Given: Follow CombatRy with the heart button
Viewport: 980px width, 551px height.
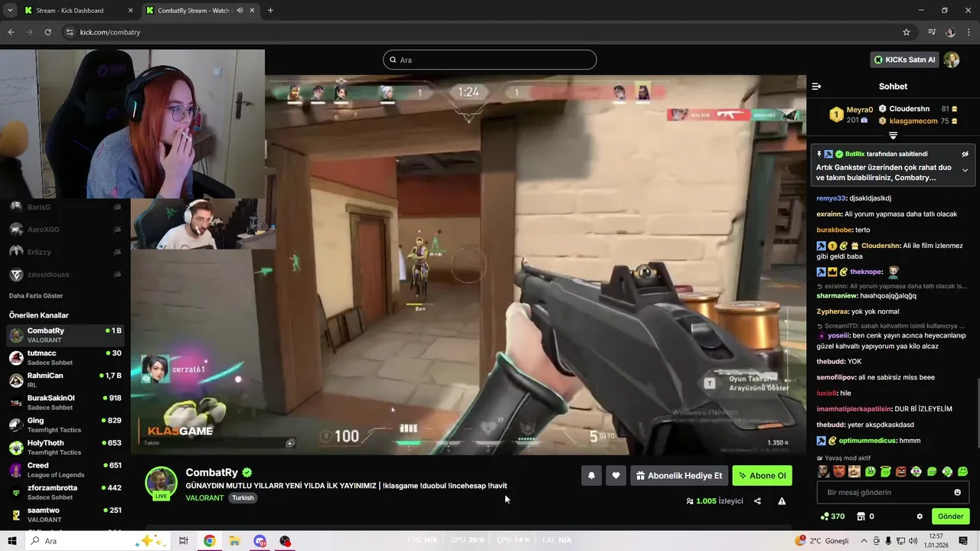Looking at the screenshot, I should [616, 476].
